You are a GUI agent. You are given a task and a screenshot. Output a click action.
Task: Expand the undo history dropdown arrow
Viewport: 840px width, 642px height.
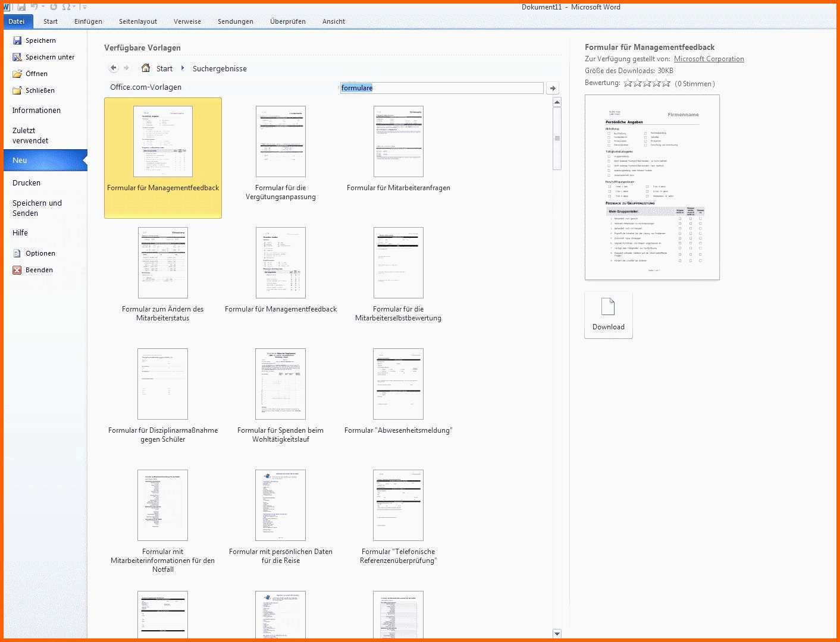pos(43,7)
